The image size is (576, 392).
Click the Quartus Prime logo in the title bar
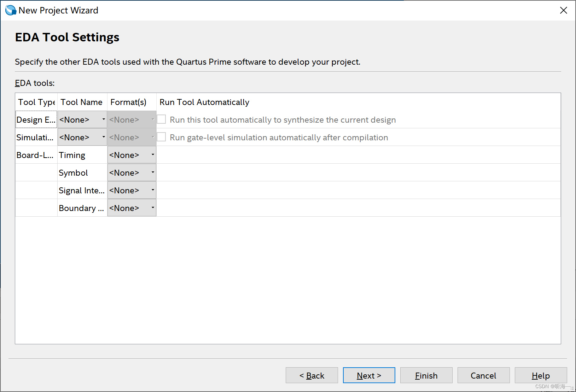click(11, 10)
